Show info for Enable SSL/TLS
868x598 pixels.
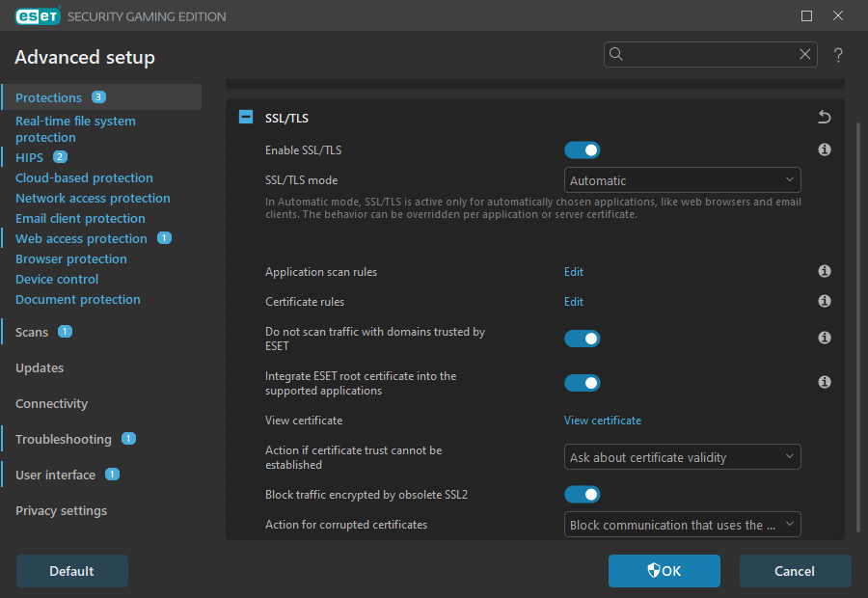click(825, 149)
